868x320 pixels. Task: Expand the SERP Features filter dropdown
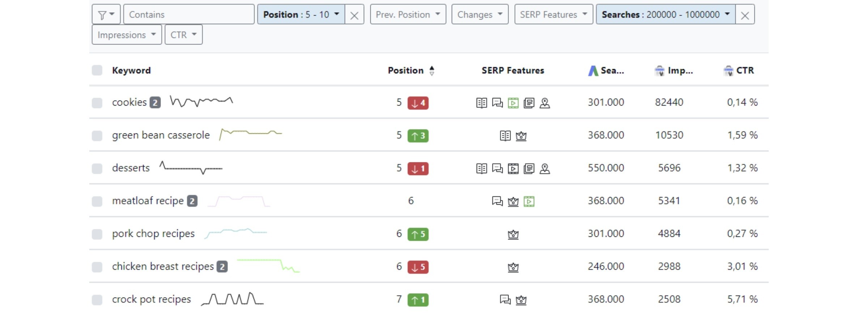[554, 14]
